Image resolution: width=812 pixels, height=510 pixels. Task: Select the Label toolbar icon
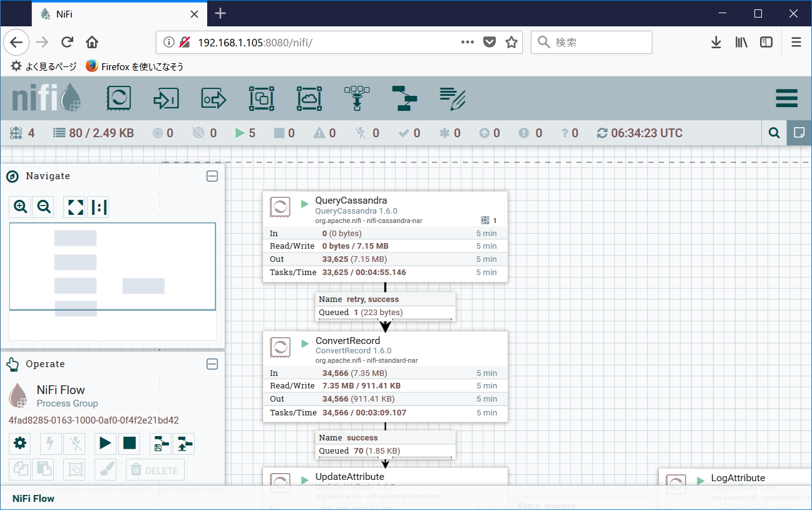(452, 98)
